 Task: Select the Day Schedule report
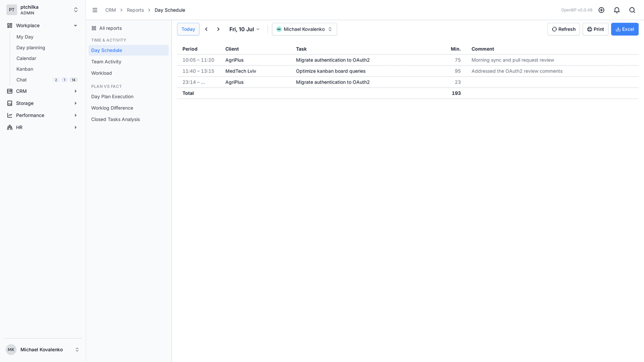[x=128, y=50]
